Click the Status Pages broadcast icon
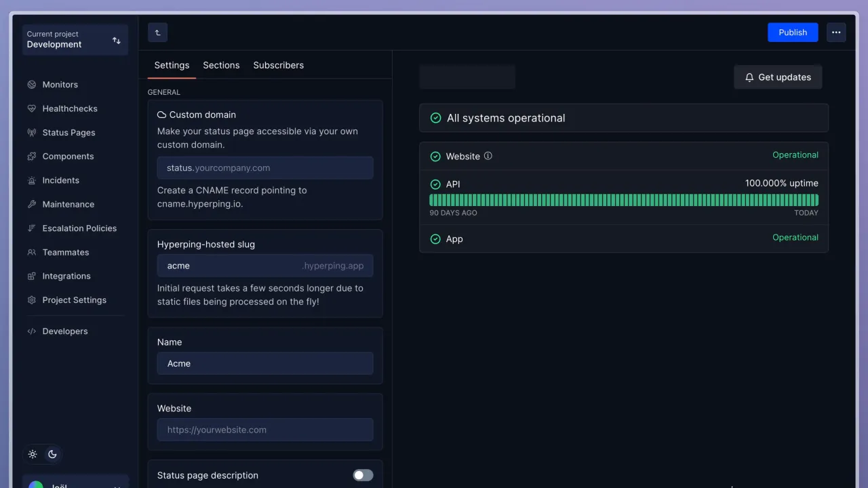This screenshot has height=488, width=868. point(31,133)
